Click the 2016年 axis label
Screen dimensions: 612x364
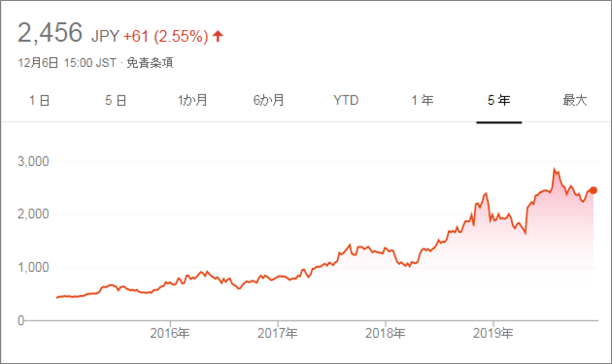pos(170,333)
